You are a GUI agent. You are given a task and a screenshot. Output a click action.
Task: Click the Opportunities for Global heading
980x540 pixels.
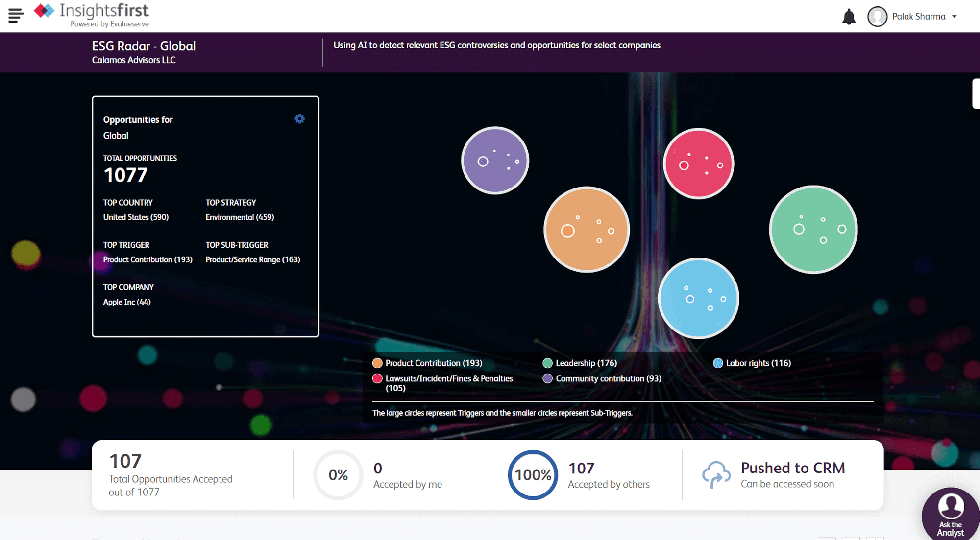(138, 127)
